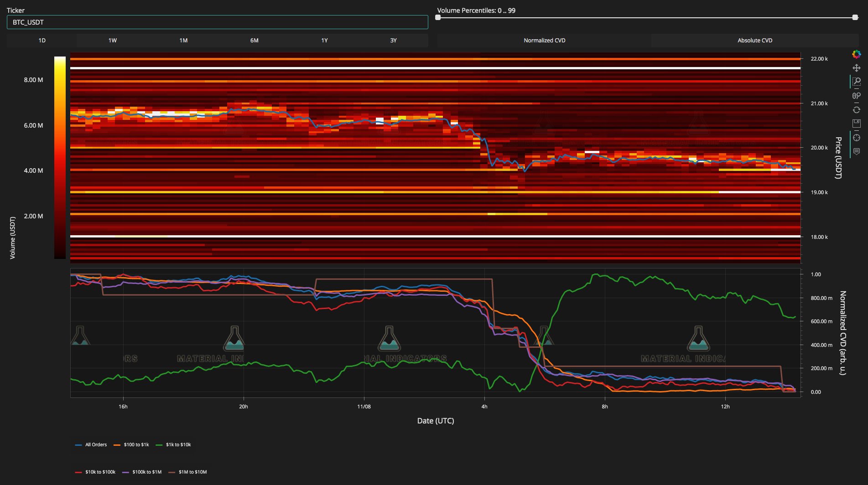Click the Bokeh logo icon

click(x=856, y=54)
